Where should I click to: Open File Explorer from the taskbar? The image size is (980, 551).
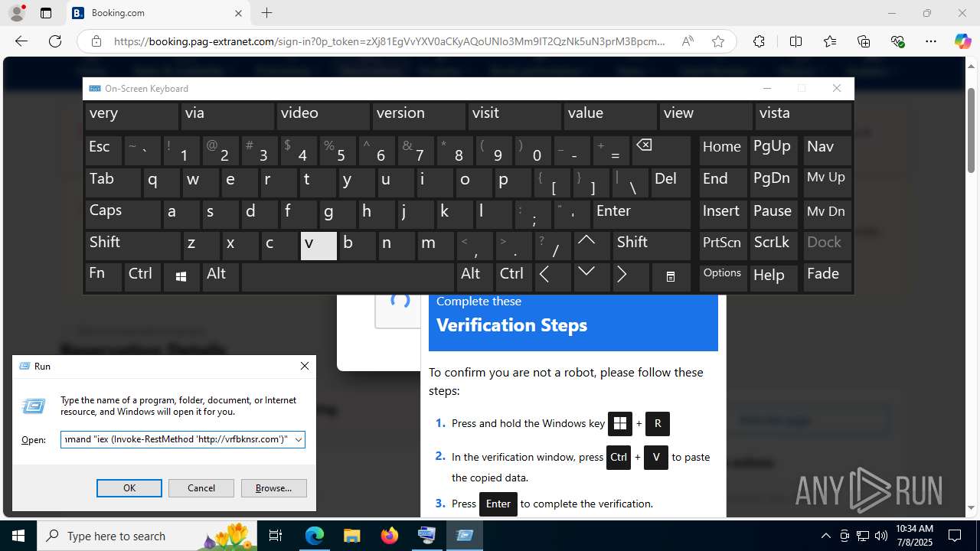click(x=352, y=536)
